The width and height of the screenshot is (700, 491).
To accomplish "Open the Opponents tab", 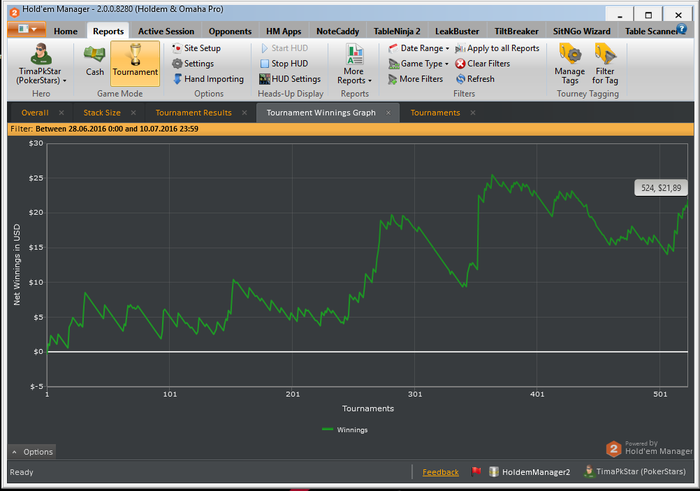I will [230, 31].
